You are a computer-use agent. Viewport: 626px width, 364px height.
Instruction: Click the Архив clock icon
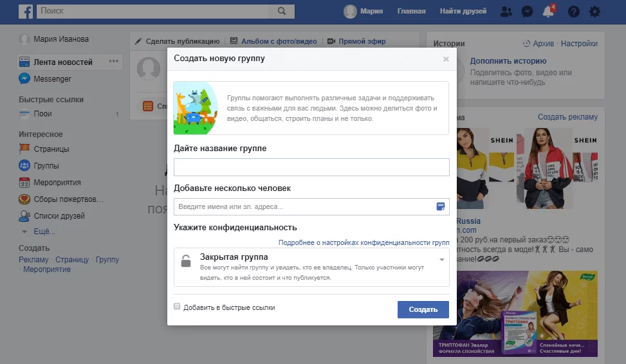(526, 44)
